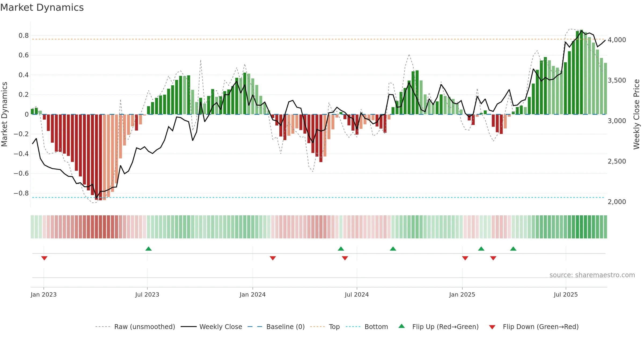Click the 4,000 right axis price label
The height and width of the screenshot is (362, 644).
point(617,40)
